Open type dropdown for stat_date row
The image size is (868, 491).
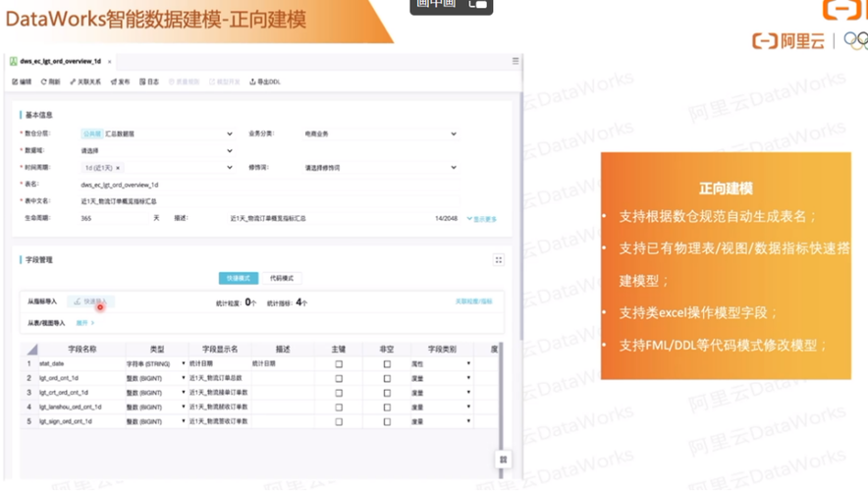coord(184,363)
